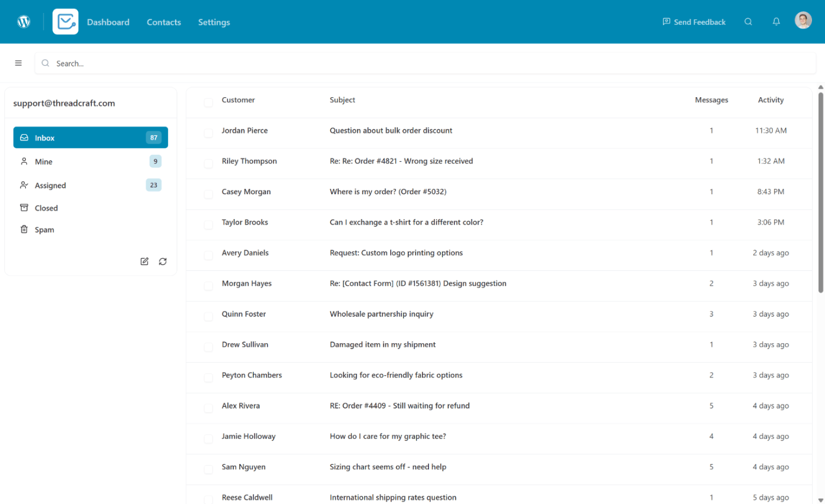Click the trash icon next to Spam

coord(24,229)
